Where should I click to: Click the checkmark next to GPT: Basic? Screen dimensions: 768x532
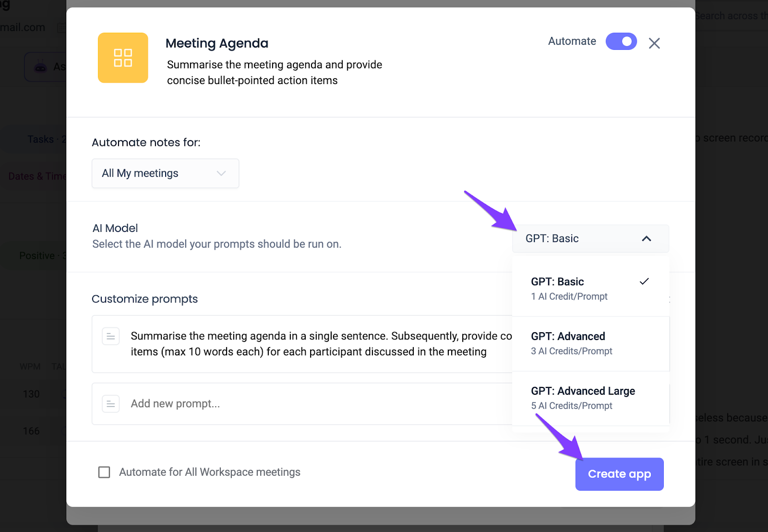644,281
